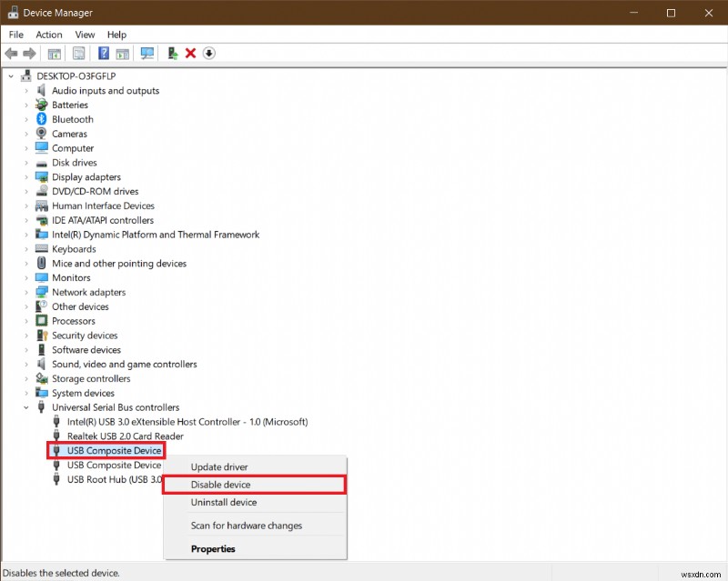Click the Forward navigation arrow
728x581 pixels.
tap(29, 53)
